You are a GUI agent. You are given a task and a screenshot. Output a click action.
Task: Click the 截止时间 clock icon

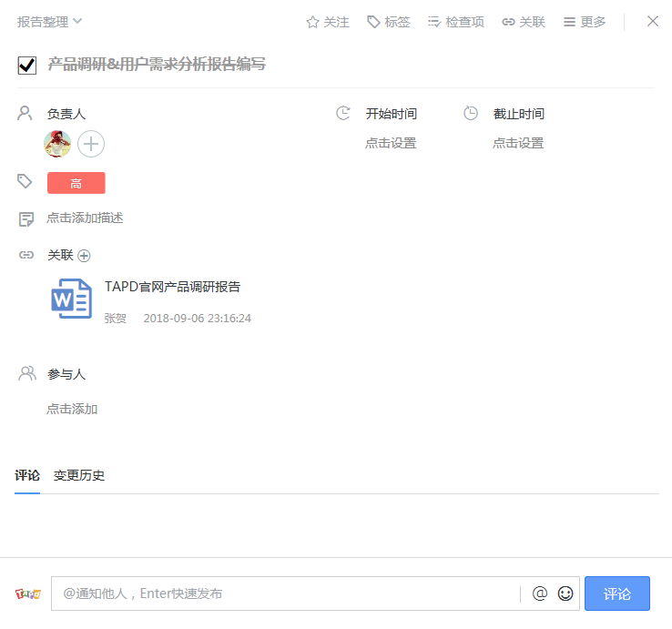[x=471, y=113]
